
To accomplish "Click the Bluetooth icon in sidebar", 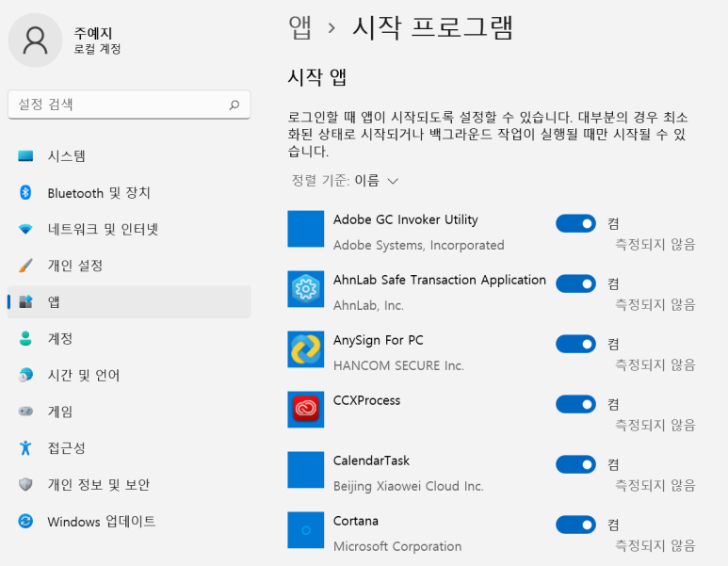I will coord(25,192).
